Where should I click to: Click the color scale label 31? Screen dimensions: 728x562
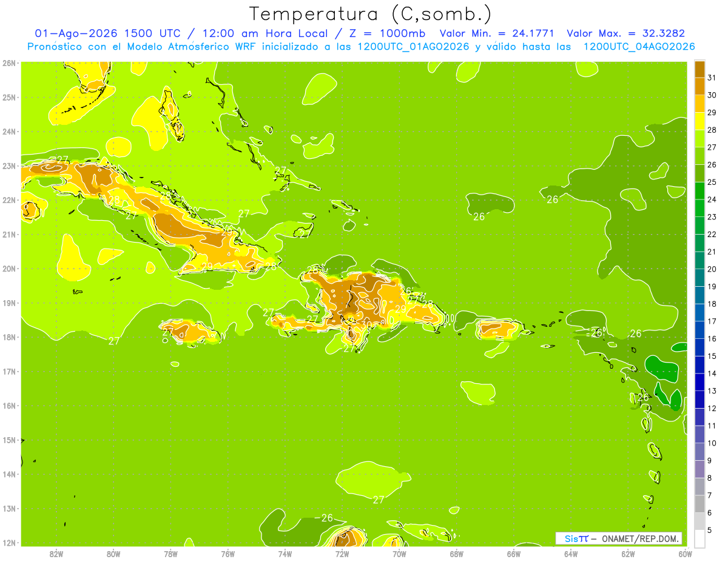coord(712,77)
